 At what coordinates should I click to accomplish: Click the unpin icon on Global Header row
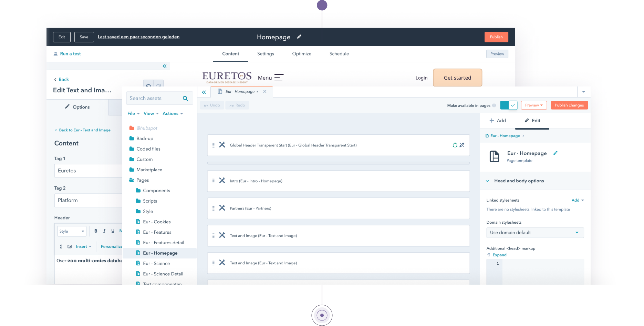coord(462,145)
